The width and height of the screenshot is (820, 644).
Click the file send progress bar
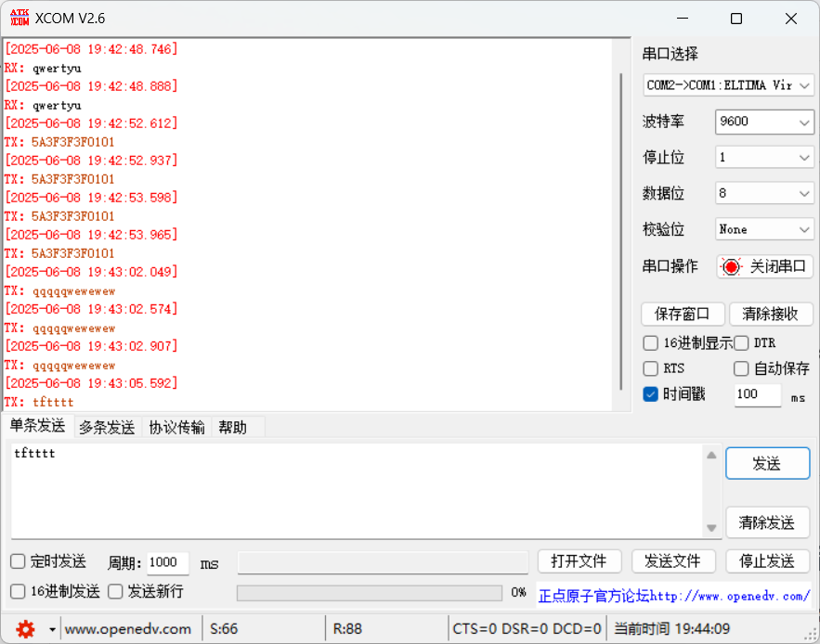370,593
